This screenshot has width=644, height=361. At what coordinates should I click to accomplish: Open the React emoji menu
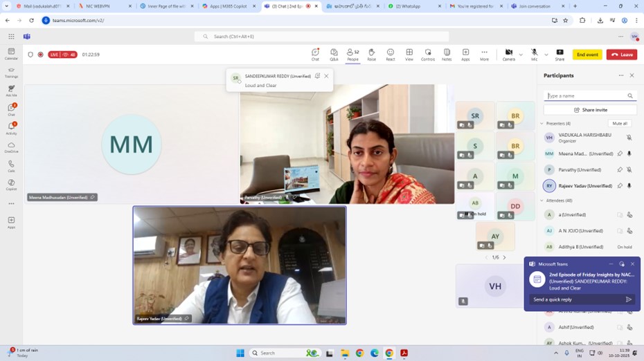(x=390, y=54)
